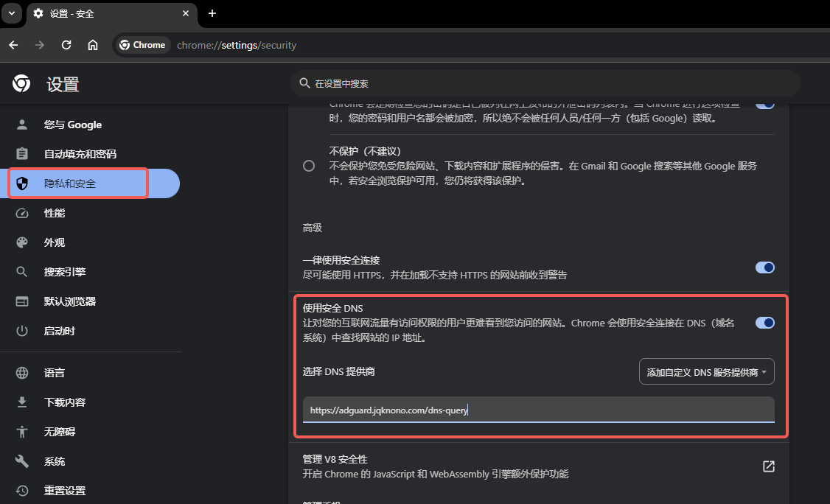Click the download icon for 下载内容
This screenshot has height=504, width=830.
[21, 402]
